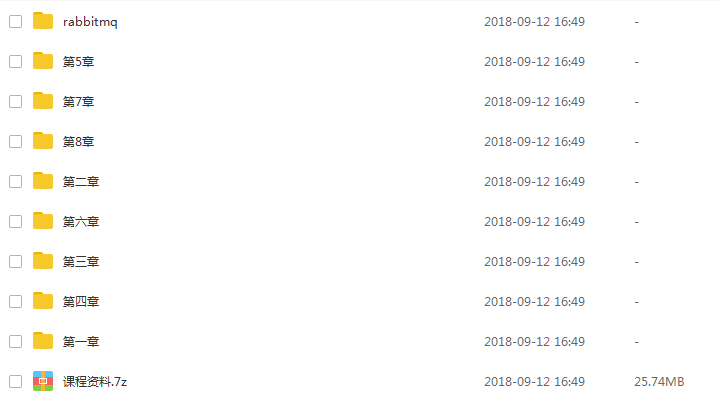Open the 第三章 folder name link
Viewport: 720px width, 404px height.
[81, 262]
